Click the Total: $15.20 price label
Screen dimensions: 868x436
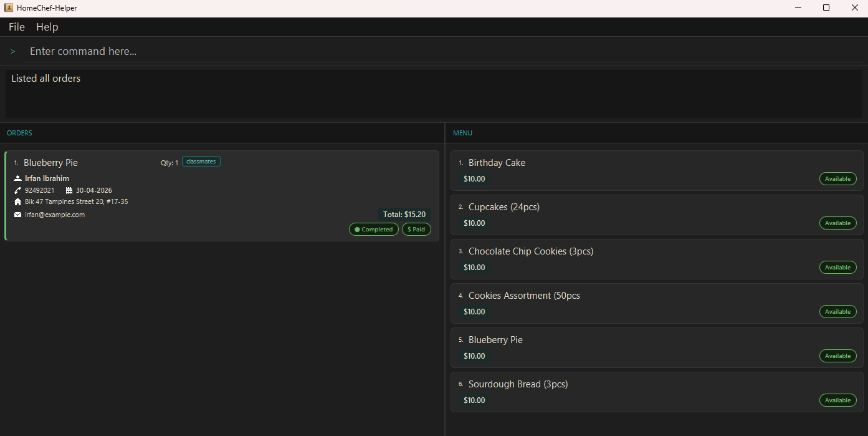point(404,214)
